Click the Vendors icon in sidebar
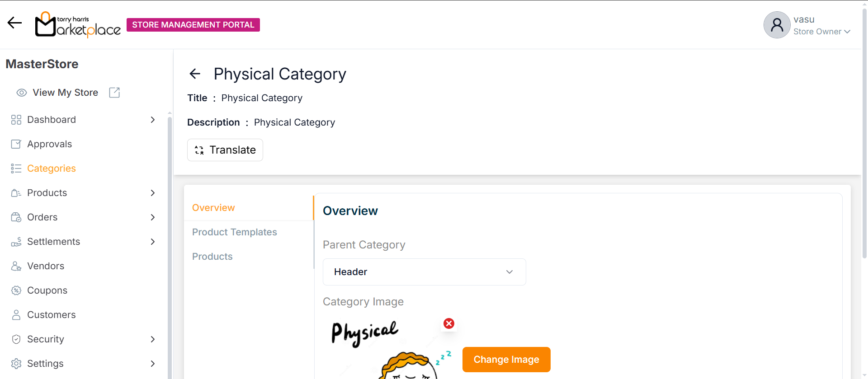Image resolution: width=868 pixels, height=379 pixels. (x=16, y=266)
